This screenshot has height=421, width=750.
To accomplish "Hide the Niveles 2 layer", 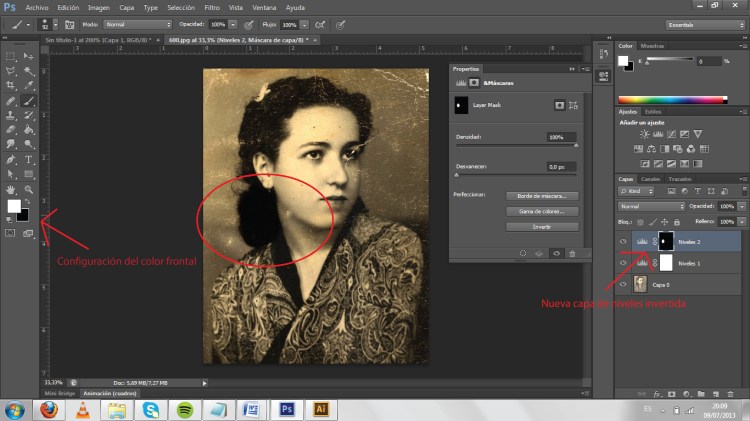I will pyautogui.click(x=623, y=241).
